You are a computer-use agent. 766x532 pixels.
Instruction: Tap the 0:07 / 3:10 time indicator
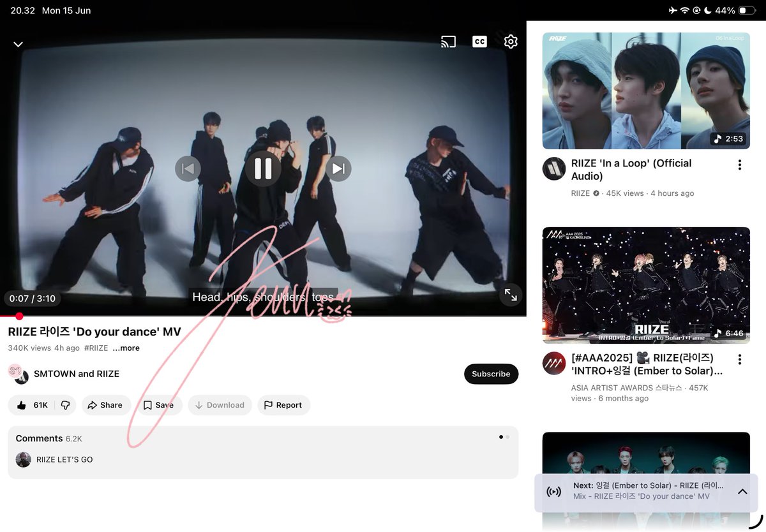(33, 299)
